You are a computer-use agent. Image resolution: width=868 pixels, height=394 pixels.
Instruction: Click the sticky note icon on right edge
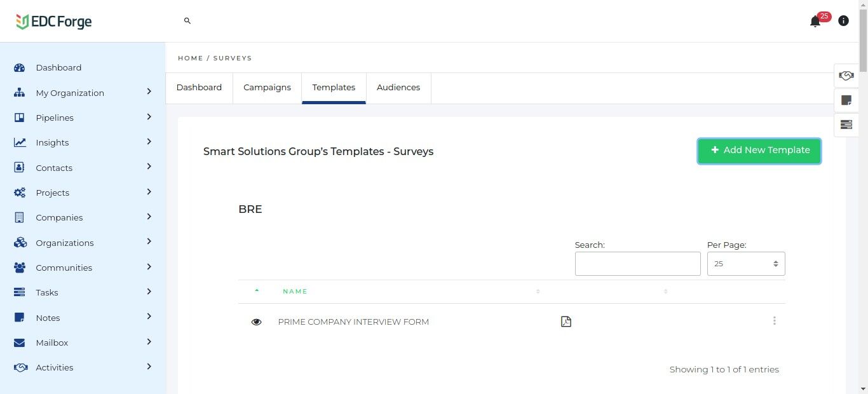846,100
